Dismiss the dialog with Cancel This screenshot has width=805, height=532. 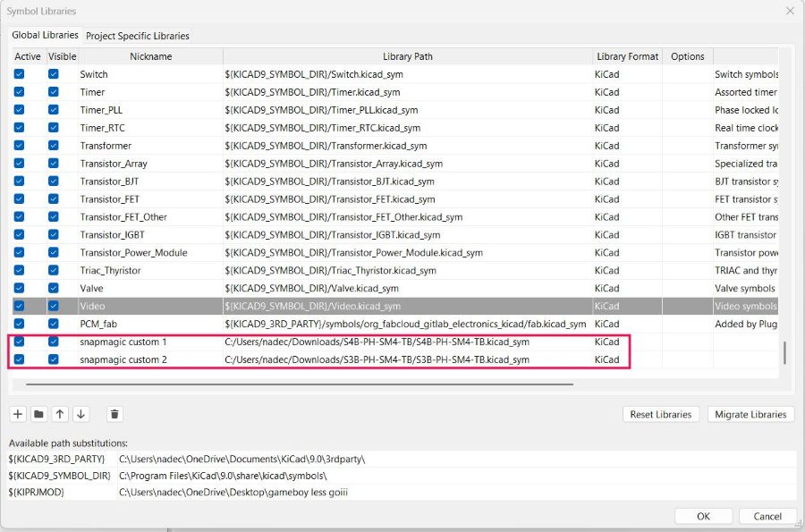pos(767,516)
